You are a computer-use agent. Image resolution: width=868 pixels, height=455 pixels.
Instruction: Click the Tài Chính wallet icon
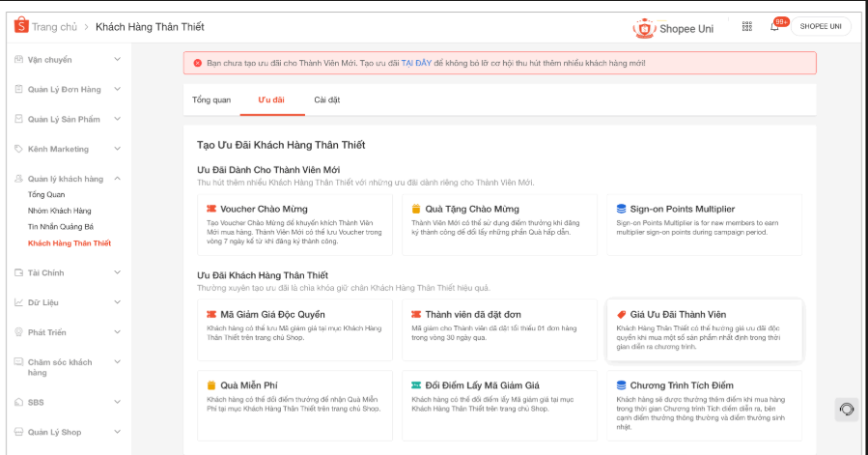18,272
